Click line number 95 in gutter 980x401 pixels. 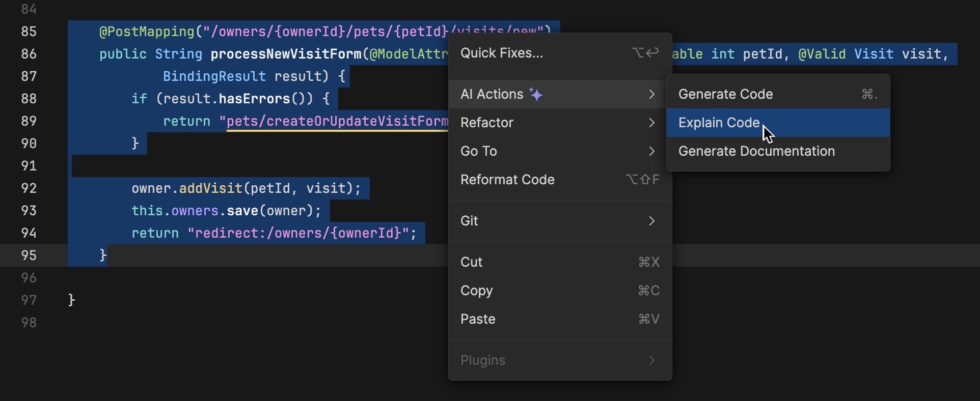(29, 255)
